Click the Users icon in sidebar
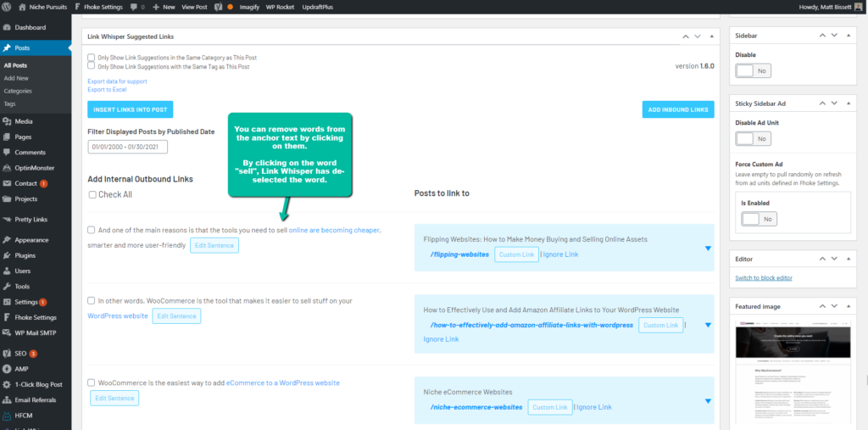 pos(7,271)
